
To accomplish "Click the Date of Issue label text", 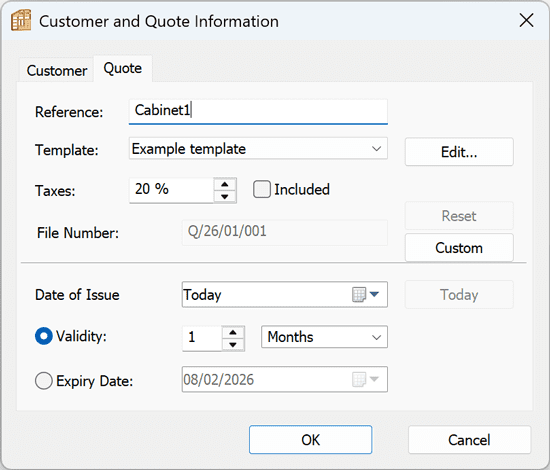I will pyautogui.click(x=77, y=294).
